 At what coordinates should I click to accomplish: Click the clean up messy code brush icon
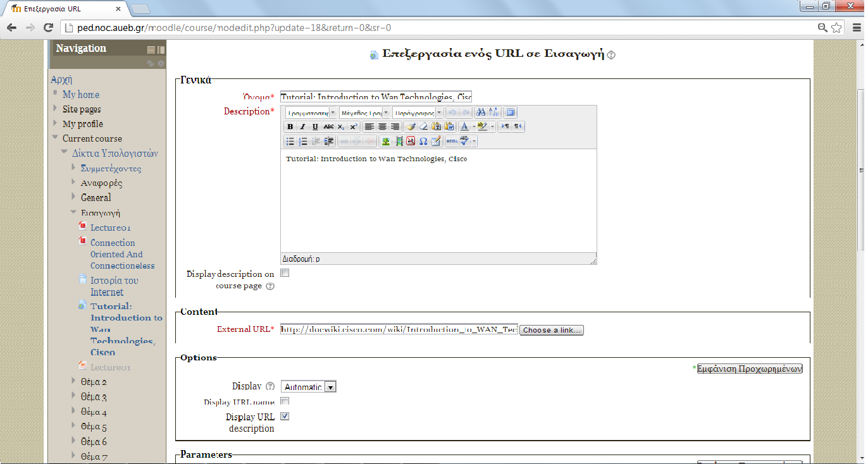[411, 126]
